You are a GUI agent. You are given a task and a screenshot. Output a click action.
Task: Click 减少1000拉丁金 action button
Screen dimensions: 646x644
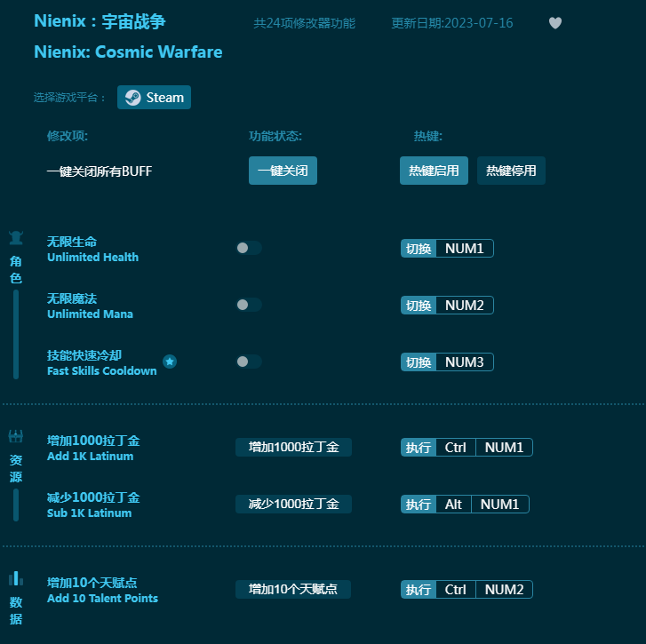tap(294, 504)
